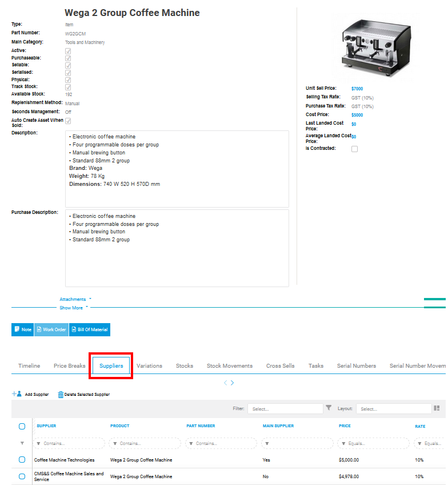The width and height of the screenshot is (448, 485).
Task: Click the Bill Of Material button
Action: tap(90, 329)
